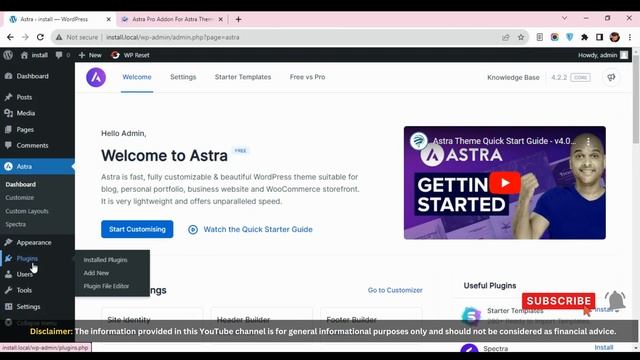The height and width of the screenshot is (360, 640).
Task: Click the New content plus button
Action: [x=90, y=55]
